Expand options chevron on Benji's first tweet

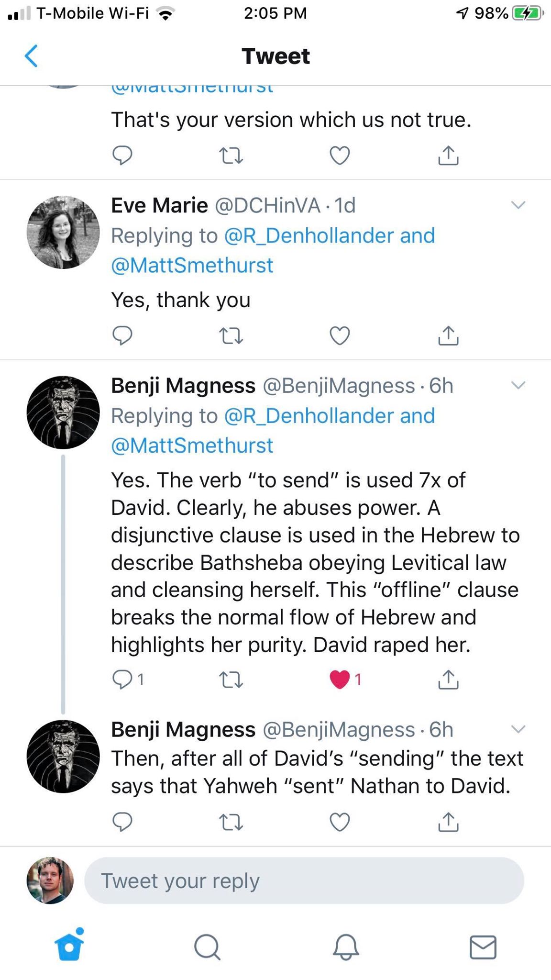tap(518, 385)
